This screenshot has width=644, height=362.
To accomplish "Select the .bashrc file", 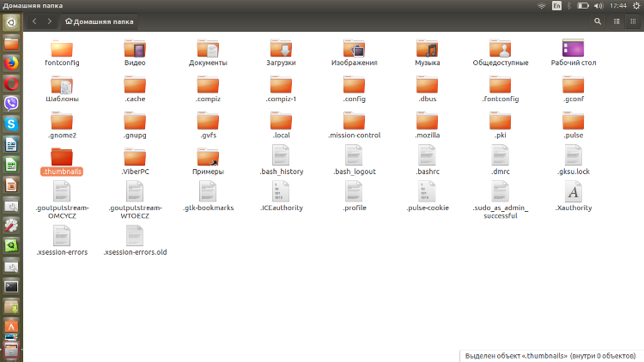I will [x=428, y=160].
